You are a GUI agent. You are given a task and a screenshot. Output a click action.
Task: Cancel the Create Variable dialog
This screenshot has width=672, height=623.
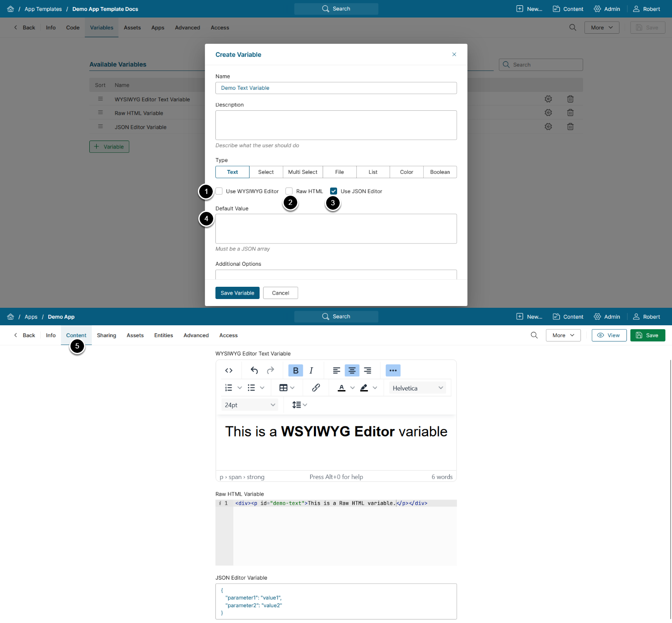pos(281,293)
